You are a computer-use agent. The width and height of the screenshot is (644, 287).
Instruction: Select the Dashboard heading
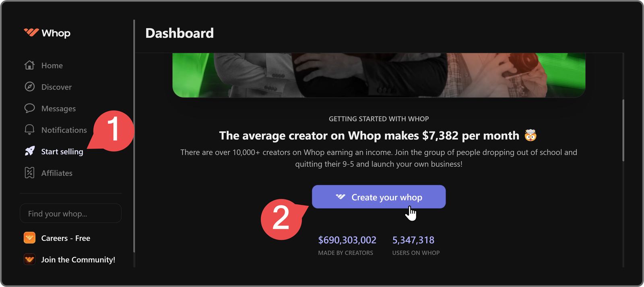coord(180,33)
